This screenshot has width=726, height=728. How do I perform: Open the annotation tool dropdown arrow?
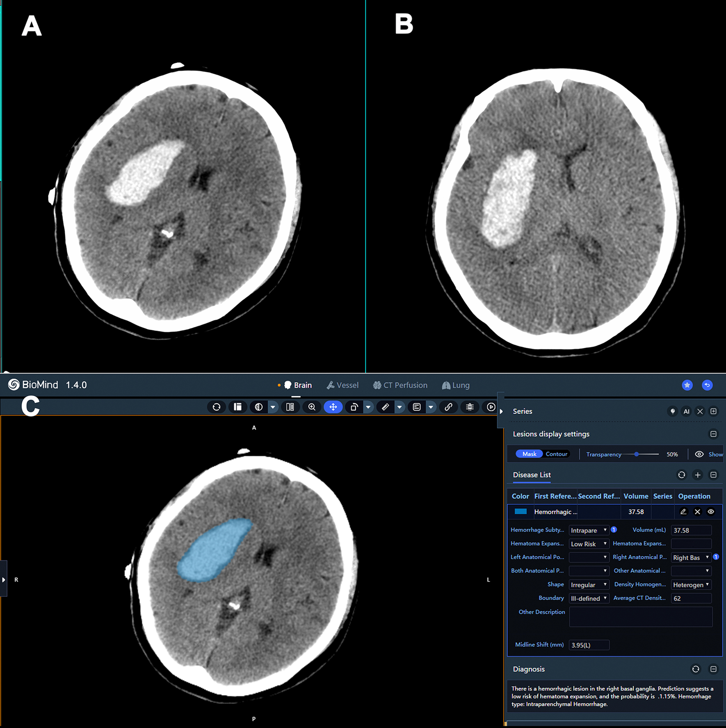431,407
